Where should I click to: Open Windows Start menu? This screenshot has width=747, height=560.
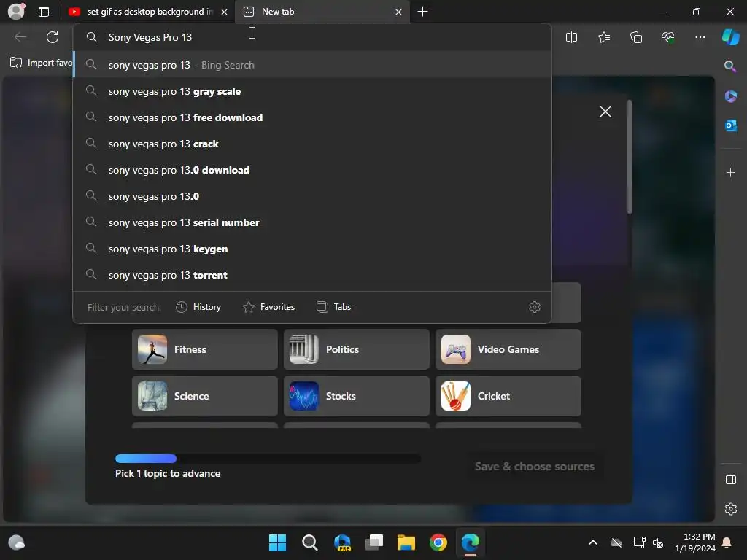coord(277,542)
